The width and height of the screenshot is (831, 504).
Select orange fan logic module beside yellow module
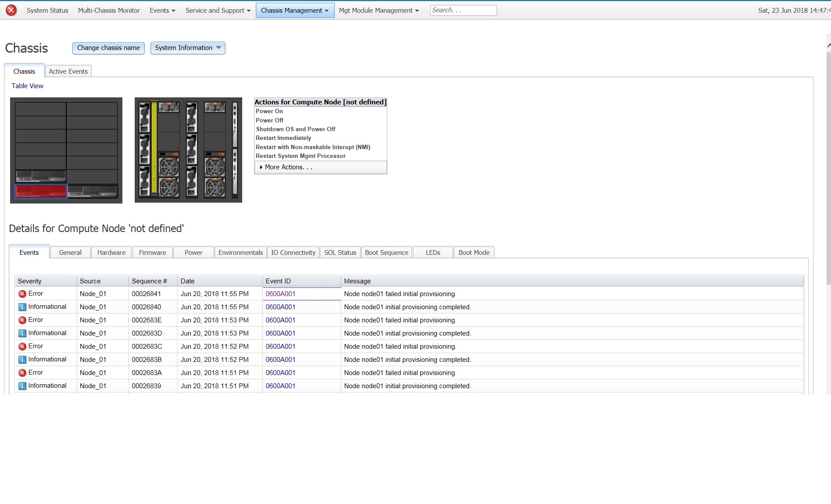point(169,154)
